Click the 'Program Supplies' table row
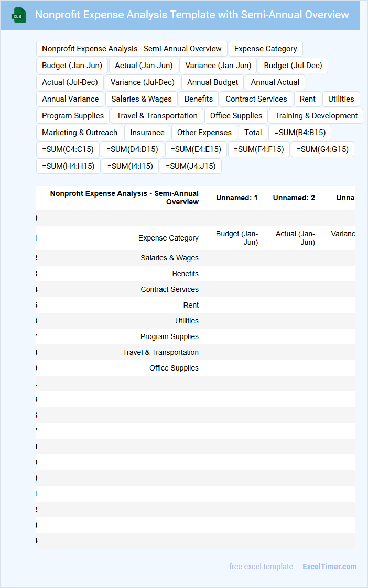Screen dimensions: 368x588 click(196, 337)
